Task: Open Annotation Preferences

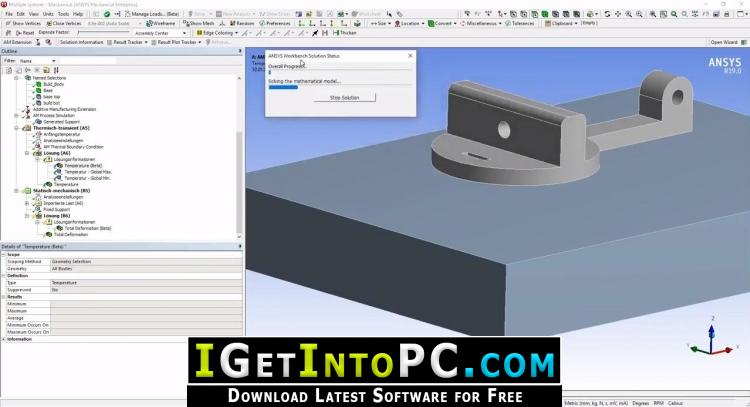Action: 275,23
